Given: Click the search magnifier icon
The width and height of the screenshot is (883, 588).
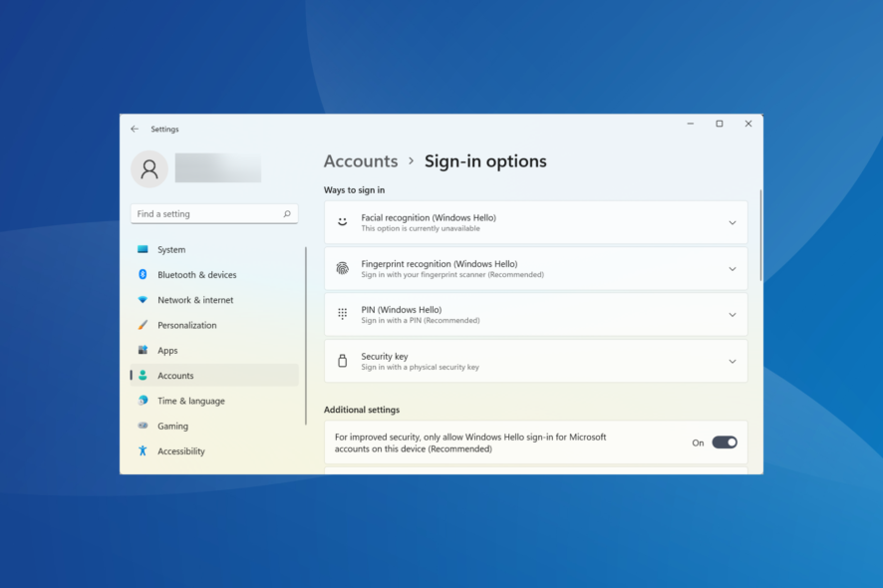Looking at the screenshot, I should coord(287,214).
